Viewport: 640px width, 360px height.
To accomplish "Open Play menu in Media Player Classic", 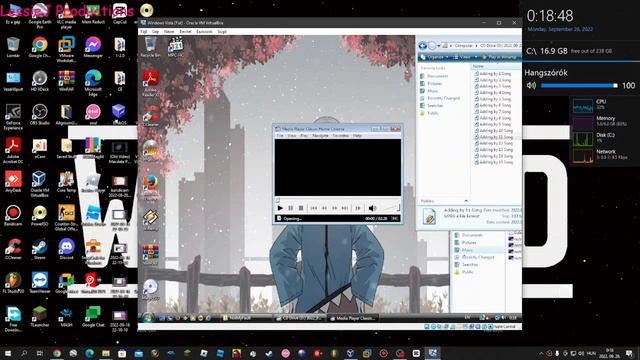I will point(304,136).
